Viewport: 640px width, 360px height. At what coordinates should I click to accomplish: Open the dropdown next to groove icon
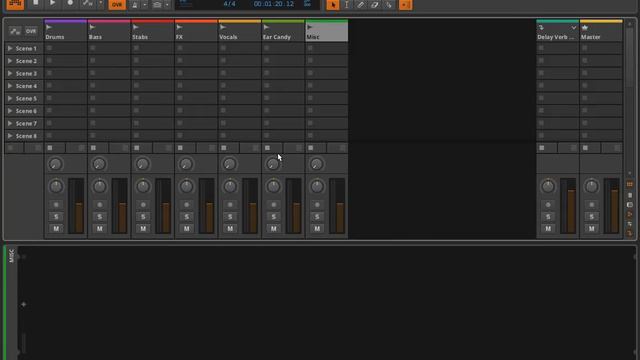[167, 5]
